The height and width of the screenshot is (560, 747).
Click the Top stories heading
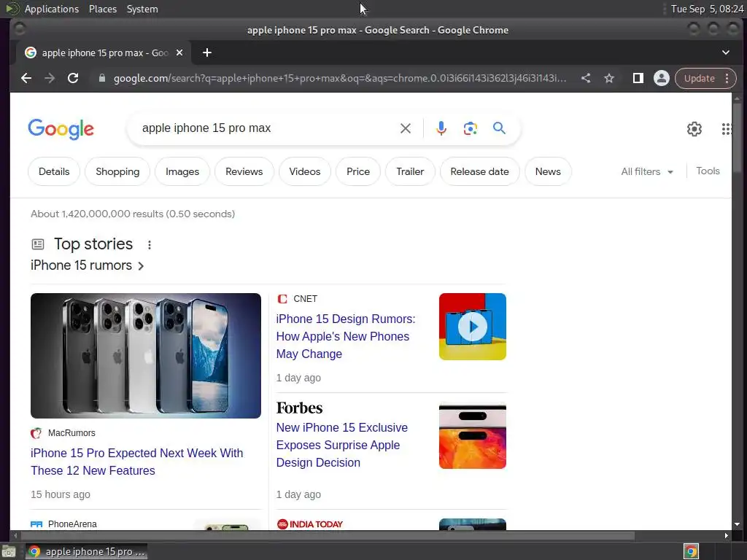[93, 244]
